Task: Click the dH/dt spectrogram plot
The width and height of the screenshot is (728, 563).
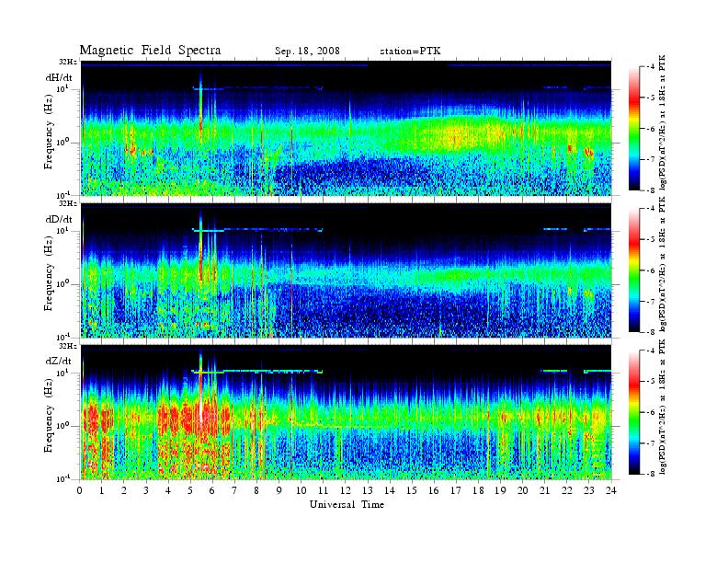Action: [346, 128]
